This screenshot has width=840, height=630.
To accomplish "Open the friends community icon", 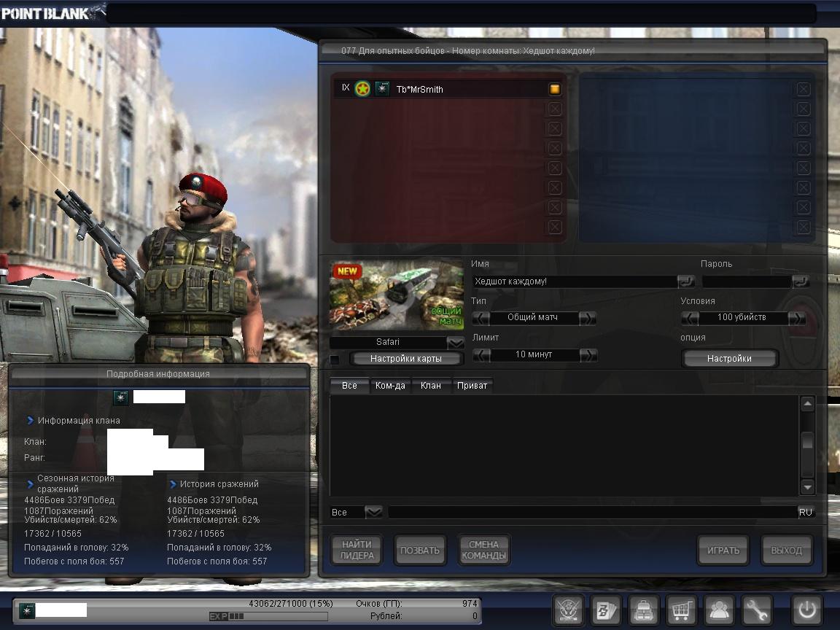I will (x=719, y=609).
